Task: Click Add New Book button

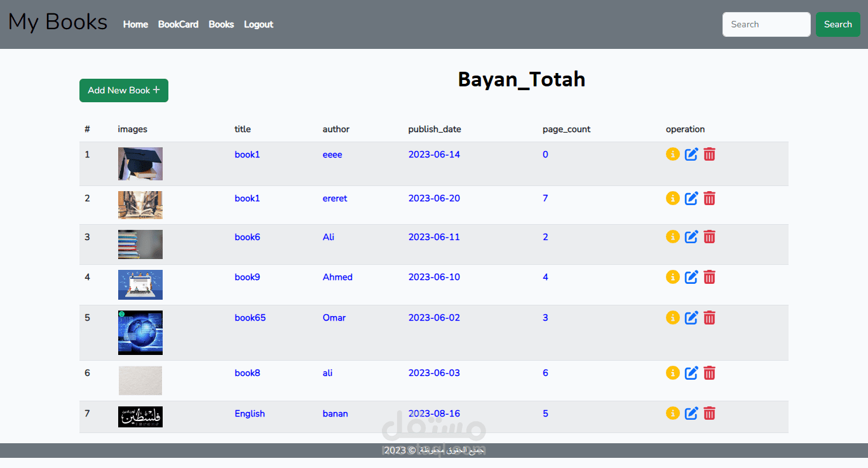Action: pos(124,90)
